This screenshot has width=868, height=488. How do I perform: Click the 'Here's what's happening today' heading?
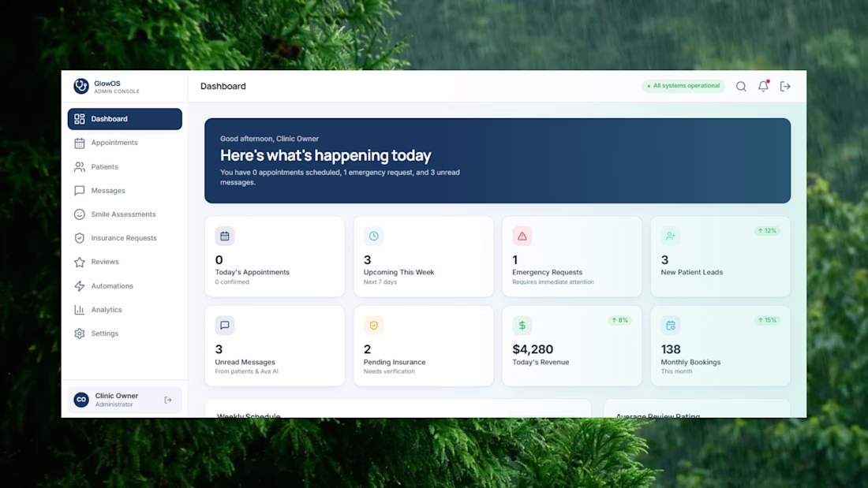click(x=325, y=155)
